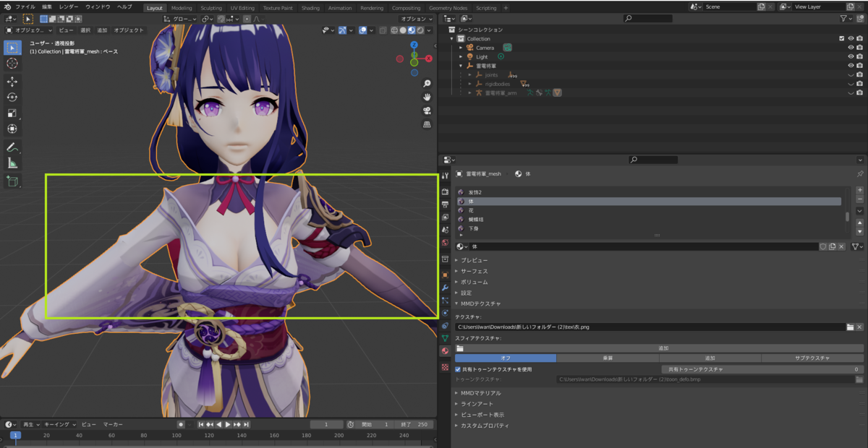Viewport: 868px width, 448px height.
Task: Expand the ラインアート panel
Action: (472, 404)
